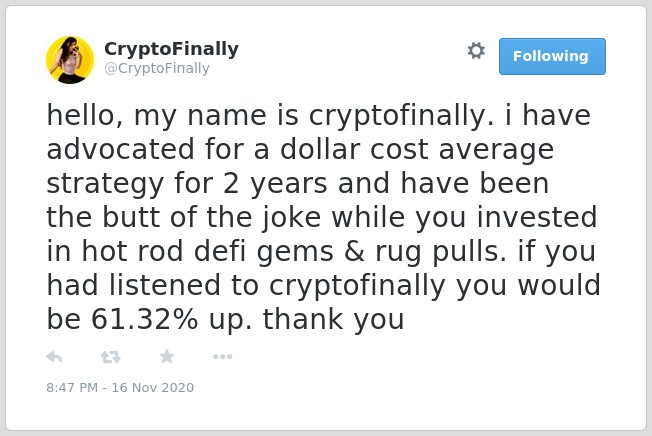Viewport: 652px width, 436px height.
Task: Click the '61.32%' figure in the tweet
Action: (144, 319)
